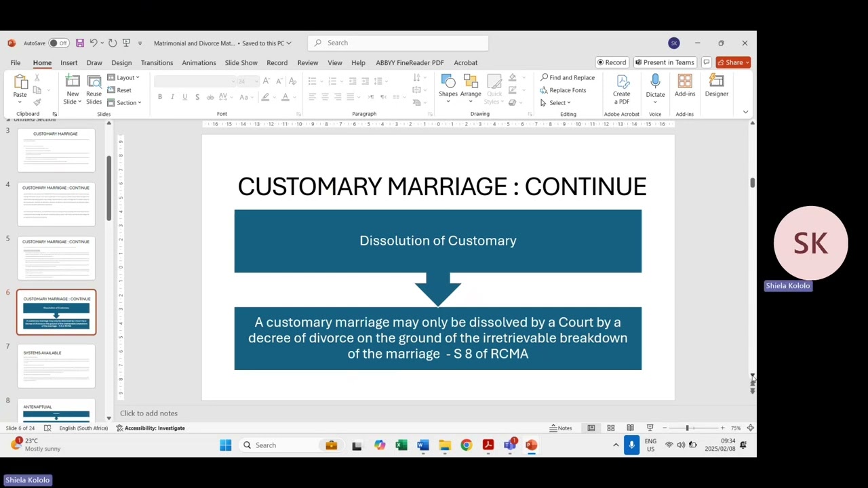
Task: Open the Shapes gallery
Action: (x=448, y=88)
